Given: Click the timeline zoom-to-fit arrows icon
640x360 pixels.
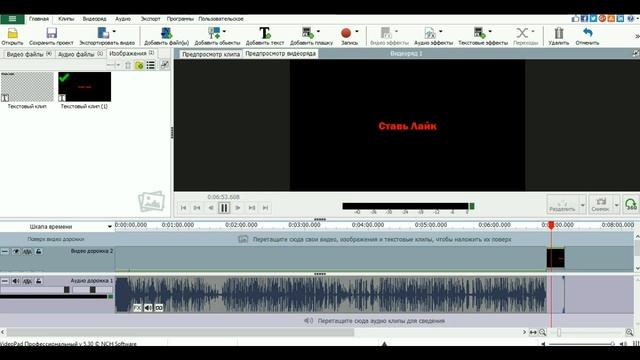Looking at the screenshot, I should (x=533, y=332).
